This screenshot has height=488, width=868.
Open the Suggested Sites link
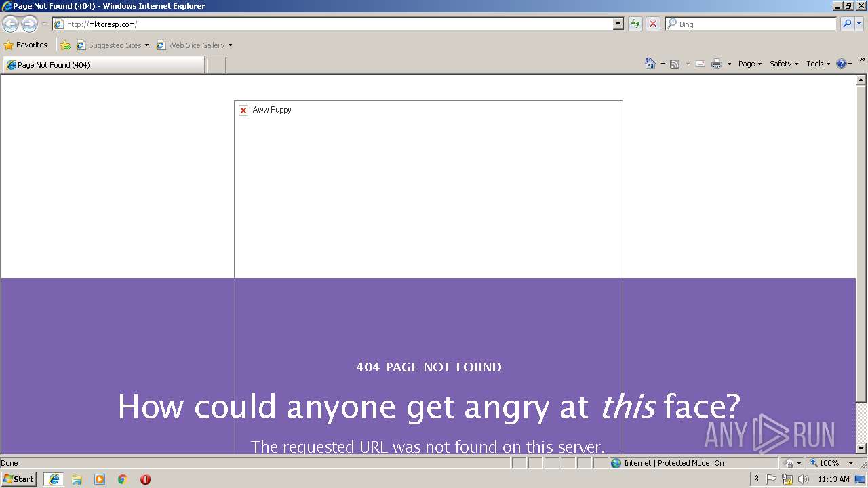pos(112,45)
